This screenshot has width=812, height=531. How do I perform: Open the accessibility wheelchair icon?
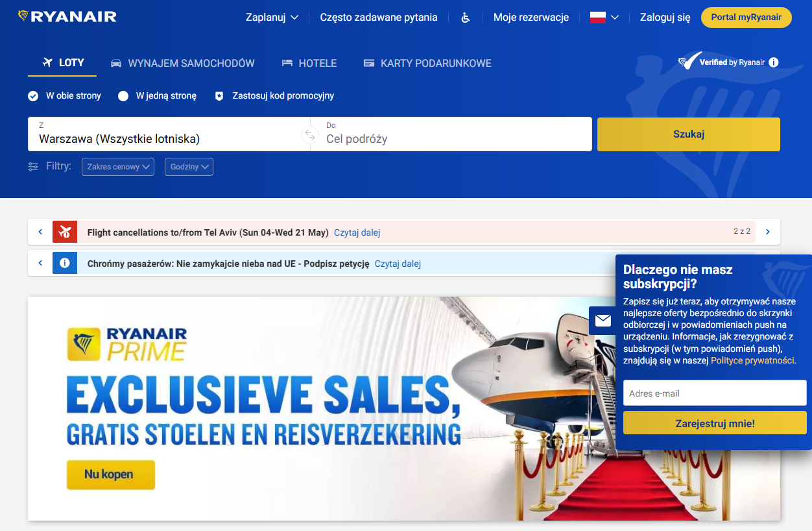click(466, 18)
